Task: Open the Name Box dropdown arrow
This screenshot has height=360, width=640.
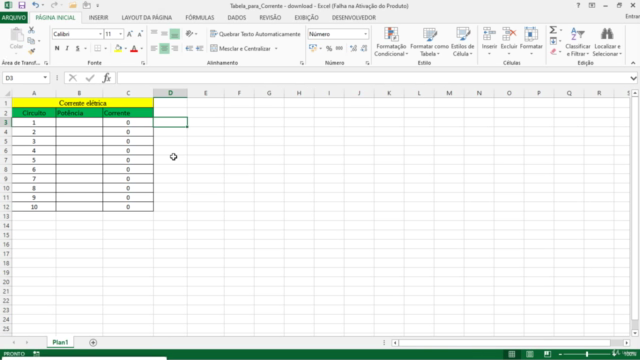Action: 45,78
